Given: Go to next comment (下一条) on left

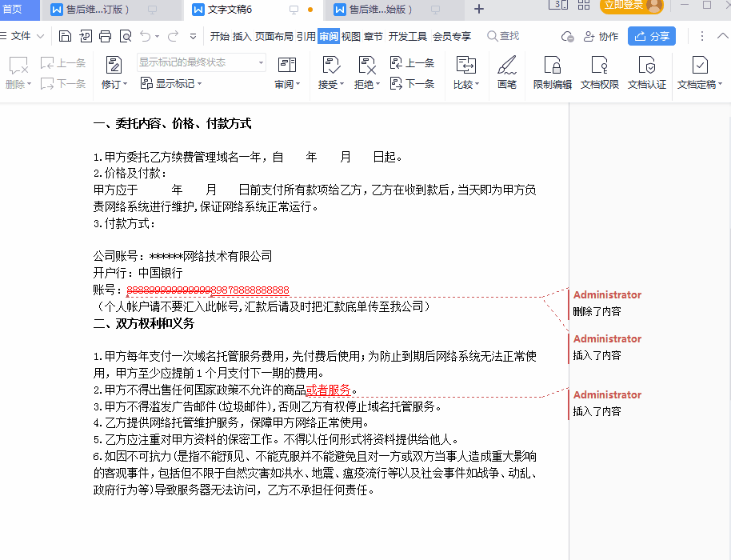Looking at the screenshot, I should point(63,83).
